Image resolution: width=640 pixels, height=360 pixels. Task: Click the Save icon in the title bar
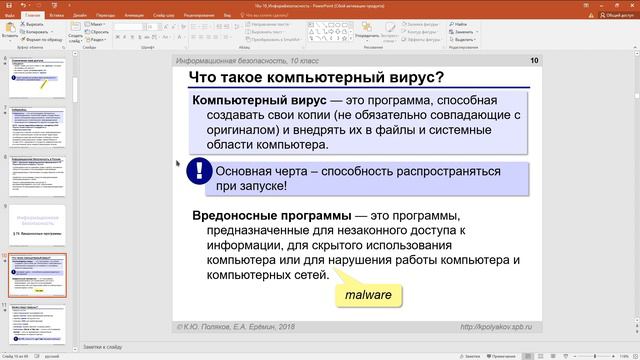pyautogui.click(x=9, y=5)
